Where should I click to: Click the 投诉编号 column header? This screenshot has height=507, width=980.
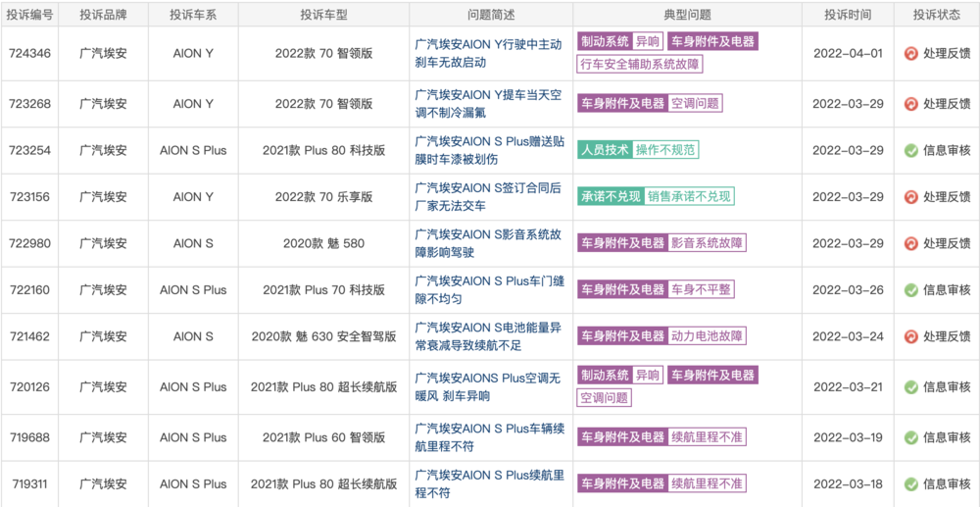point(29,15)
